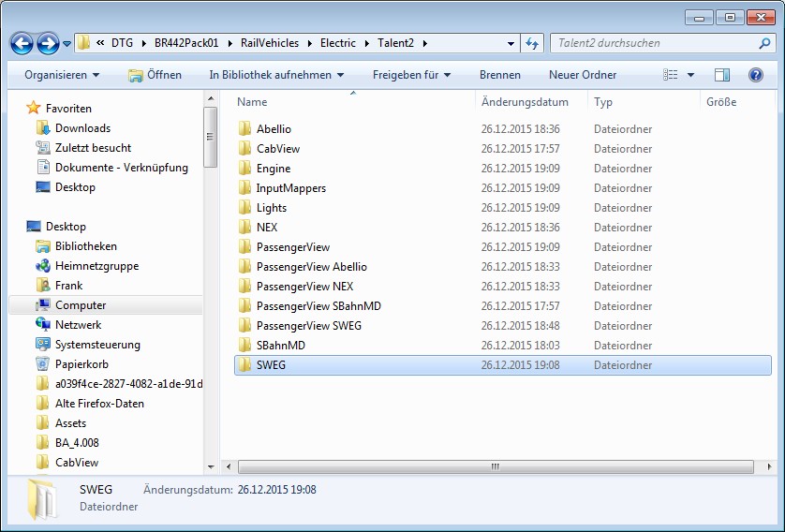Expand the arrow after Electric breadcrumb
The width and height of the screenshot is (785, 532).
367,44
